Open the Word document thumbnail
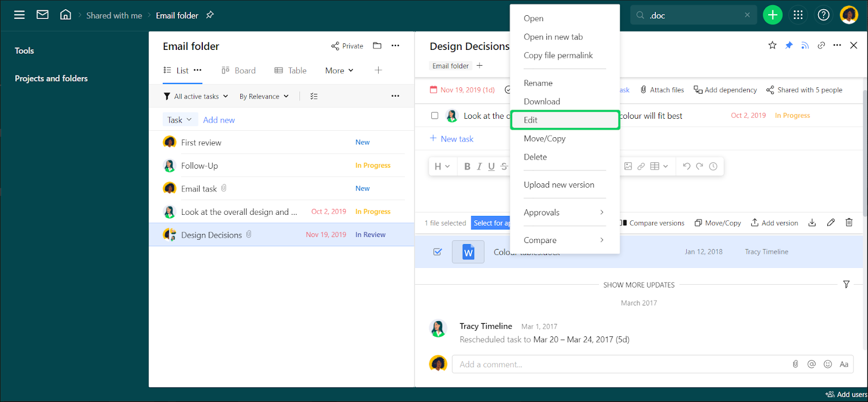Viewport: 868px width, 402px height. coord(468,252)
